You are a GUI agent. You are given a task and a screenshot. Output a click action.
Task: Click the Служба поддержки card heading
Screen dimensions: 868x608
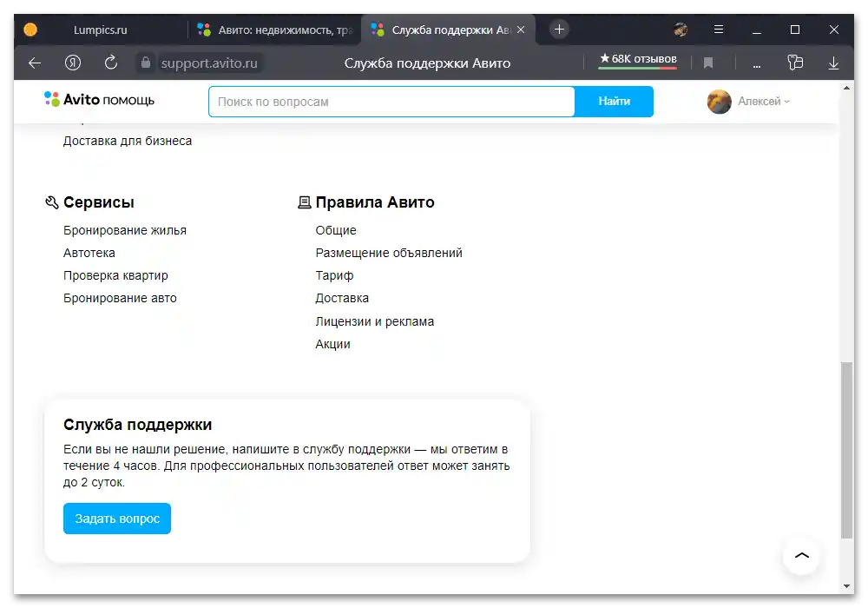click(137, 425)
